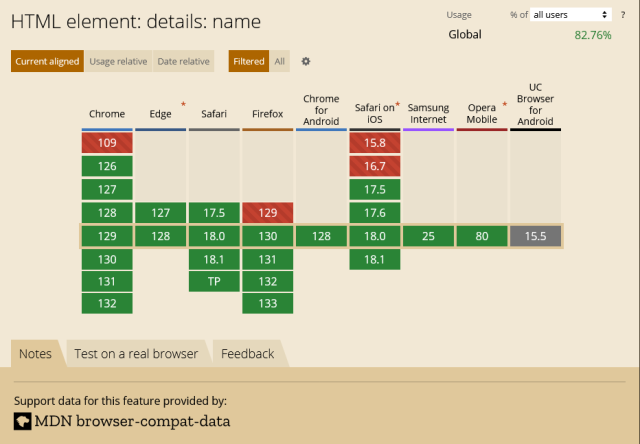Image resolution: width=640 pixels, height=444 pixels.
Task: Select the Opera Mobile 80 cell
Action: [x=482, y=236]
